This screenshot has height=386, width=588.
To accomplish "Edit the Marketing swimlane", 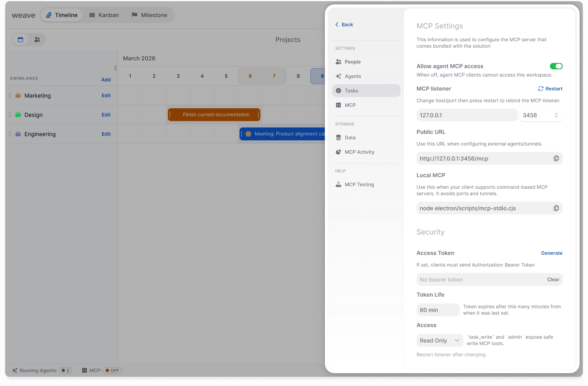I will pos(106,95).
